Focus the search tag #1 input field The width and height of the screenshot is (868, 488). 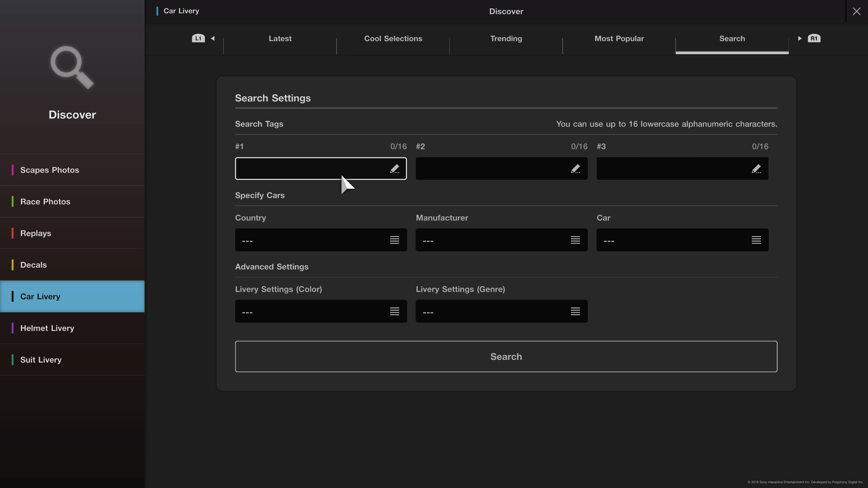[321, 168]
